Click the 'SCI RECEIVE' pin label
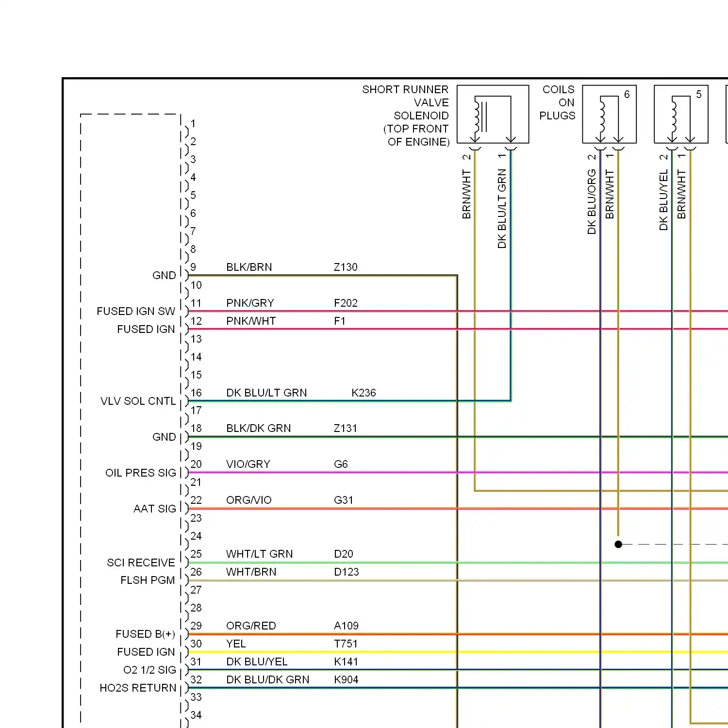The width and height of the screenshot is (728, 728). click(x=141, y=563)
